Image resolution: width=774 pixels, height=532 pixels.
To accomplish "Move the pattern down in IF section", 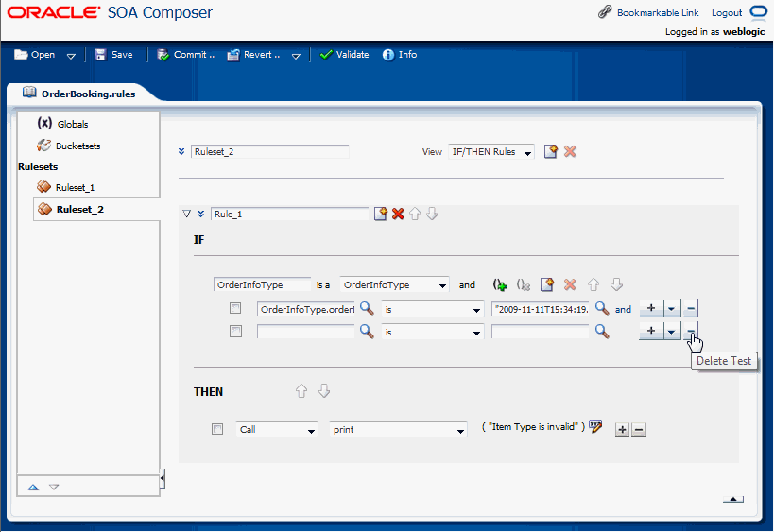I will [x=616, y=284].
